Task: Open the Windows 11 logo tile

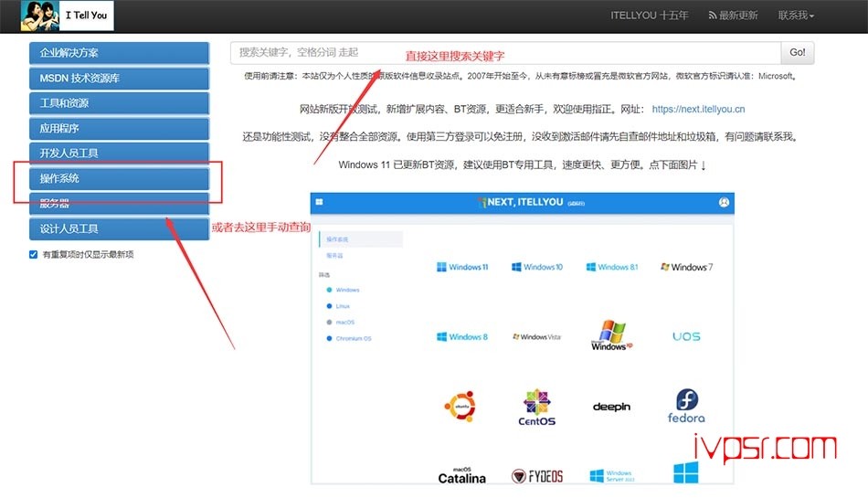Action: (462, 267)
